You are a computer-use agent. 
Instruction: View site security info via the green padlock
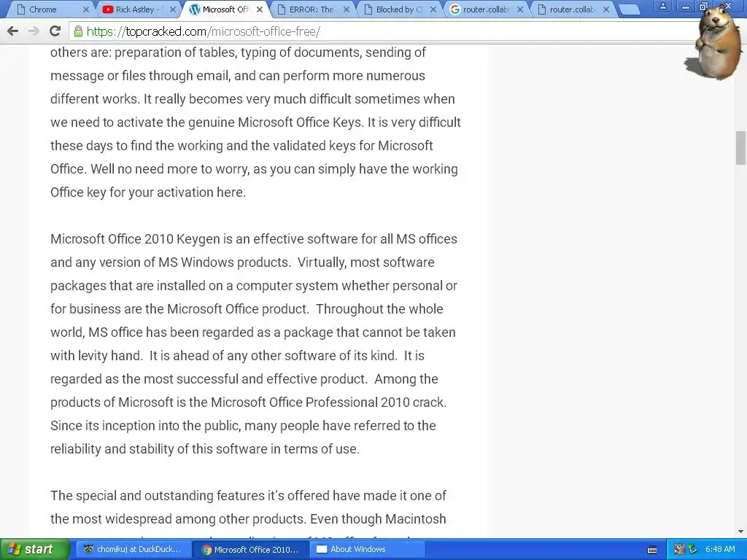coord(78,31)
